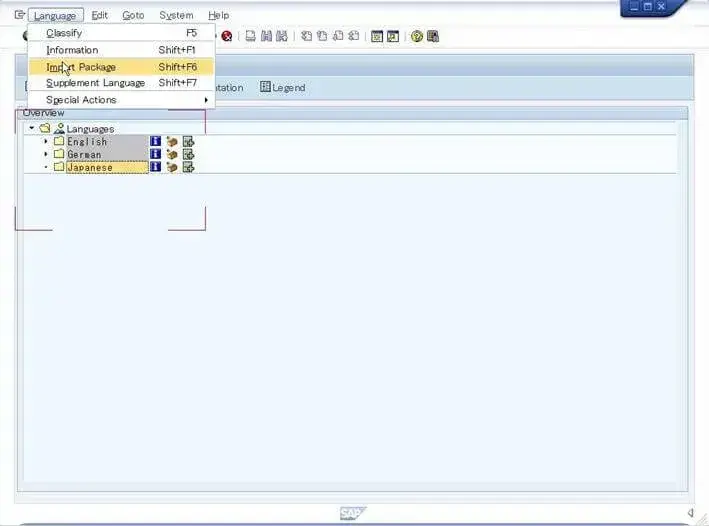This screenshot has width=709, height=526.
Task: Click the folder icon beside German
Action: pos(59,154)
